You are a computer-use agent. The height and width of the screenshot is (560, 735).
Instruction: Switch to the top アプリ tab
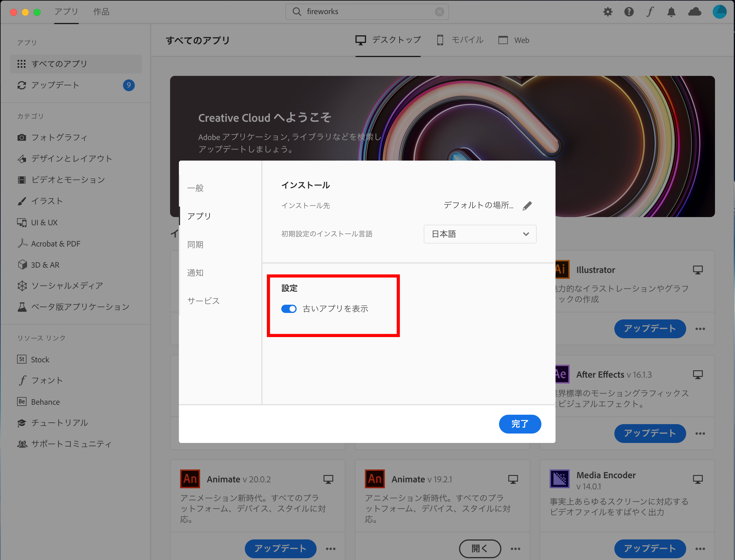coord(66,12)
